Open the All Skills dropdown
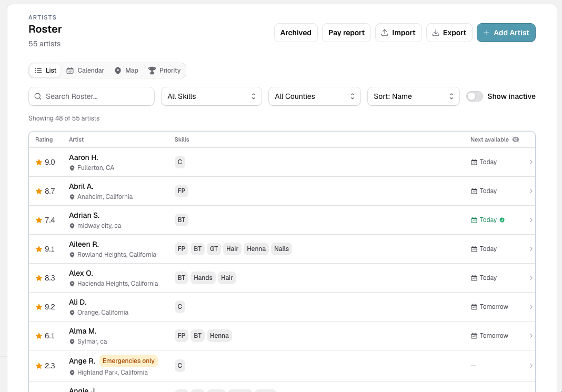 (212, 96)
